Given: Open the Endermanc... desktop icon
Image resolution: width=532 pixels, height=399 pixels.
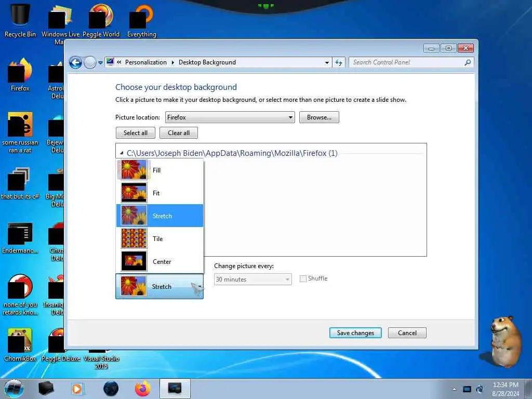Looking at the screenshot, I should 20,237.
